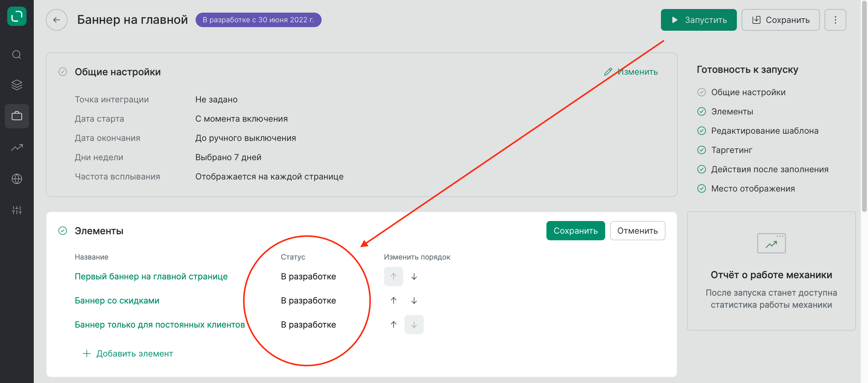Move Баннер со скидками down
The height and width of the screenshot is (383, 868).
[x=414, y=300]
